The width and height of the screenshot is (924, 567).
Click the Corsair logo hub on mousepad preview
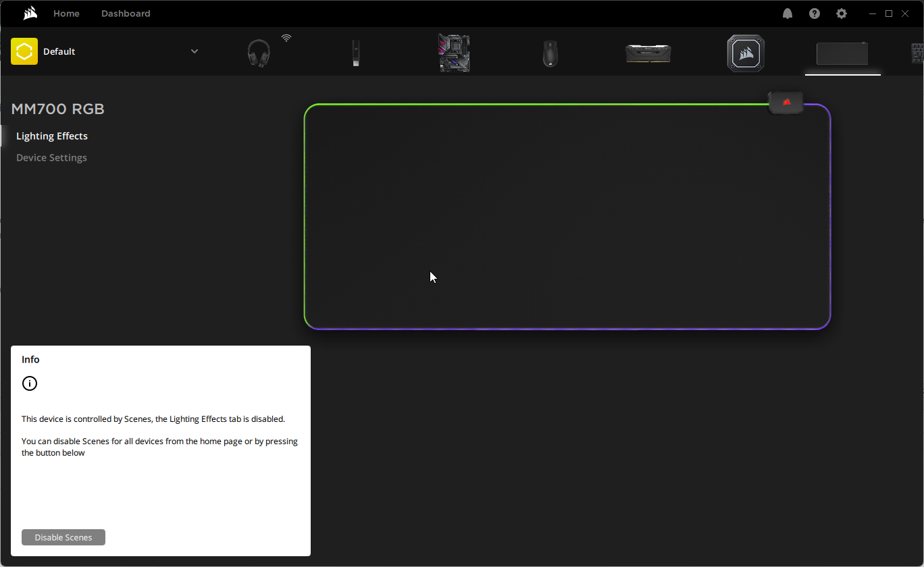tap(786, 103)
